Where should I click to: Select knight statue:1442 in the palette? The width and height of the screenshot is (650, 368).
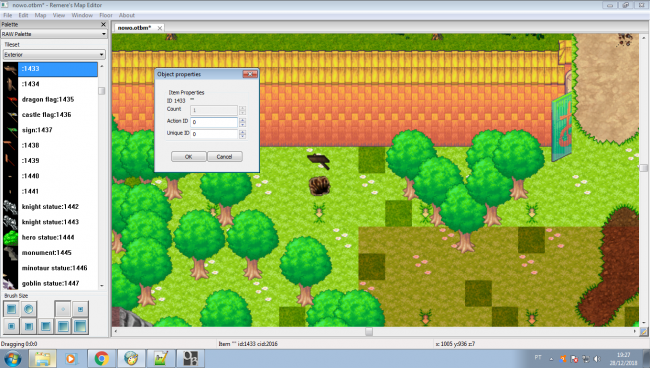(x=50, y=207)
